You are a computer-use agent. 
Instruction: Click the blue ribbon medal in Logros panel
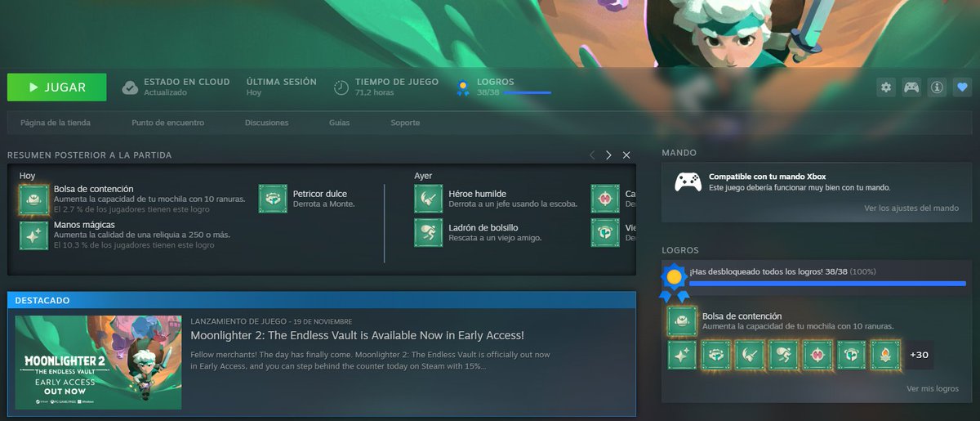point(674,282)
